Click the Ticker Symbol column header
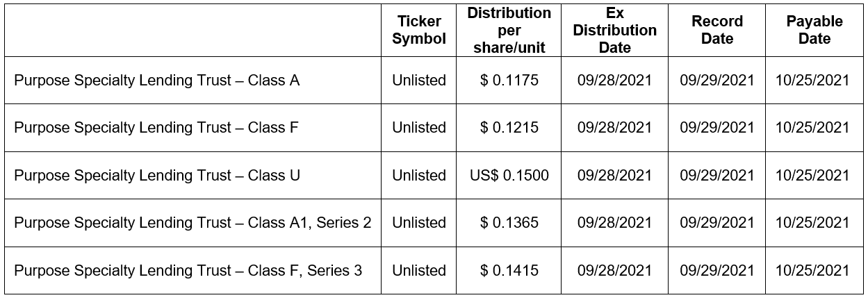This screenshot has width=868, height=300. tap(418, 30)
